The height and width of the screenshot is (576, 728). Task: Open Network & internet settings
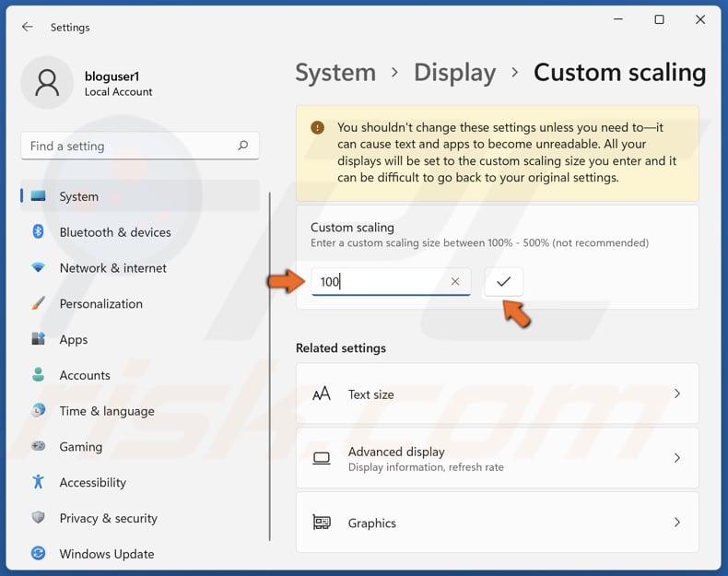click(140, 267)
